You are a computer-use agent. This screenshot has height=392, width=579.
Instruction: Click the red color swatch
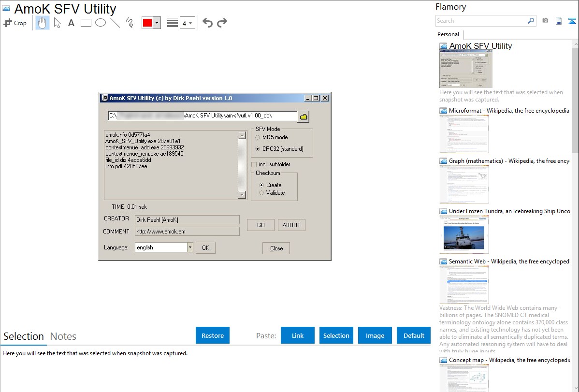coord(147,23)
